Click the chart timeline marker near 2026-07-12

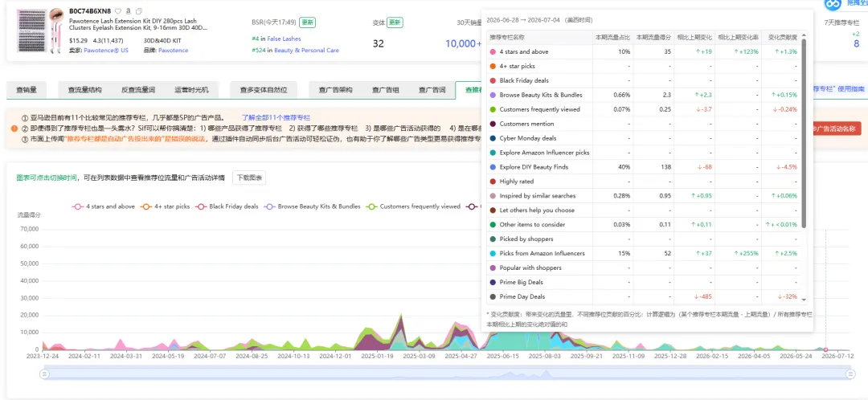825,349
